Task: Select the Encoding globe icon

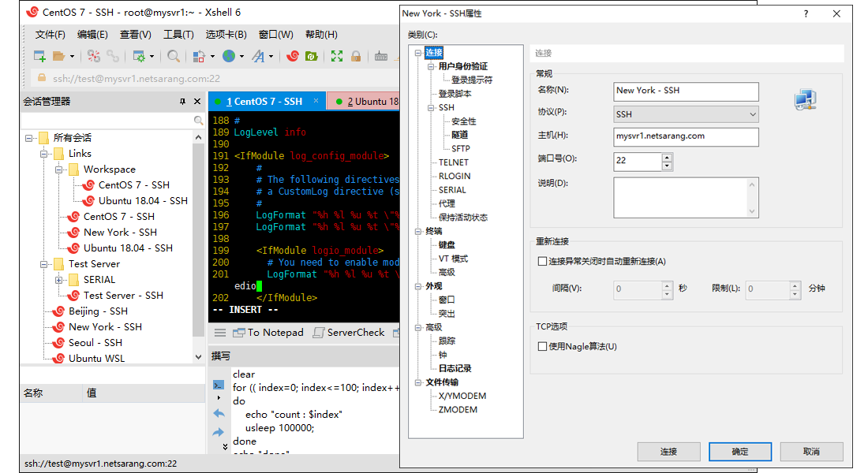Action: tap(229, 55)
